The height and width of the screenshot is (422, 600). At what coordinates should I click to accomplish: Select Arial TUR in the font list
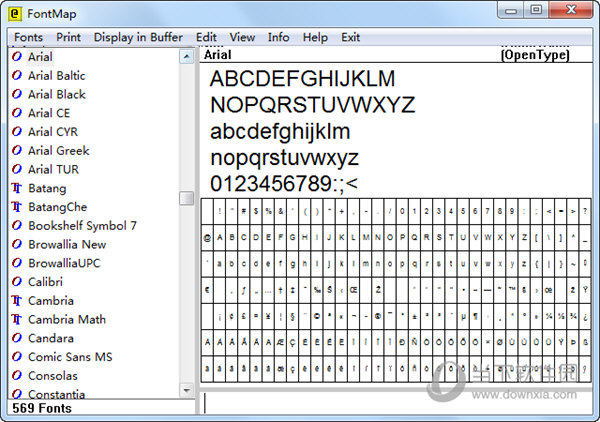[x=53, y=169]
